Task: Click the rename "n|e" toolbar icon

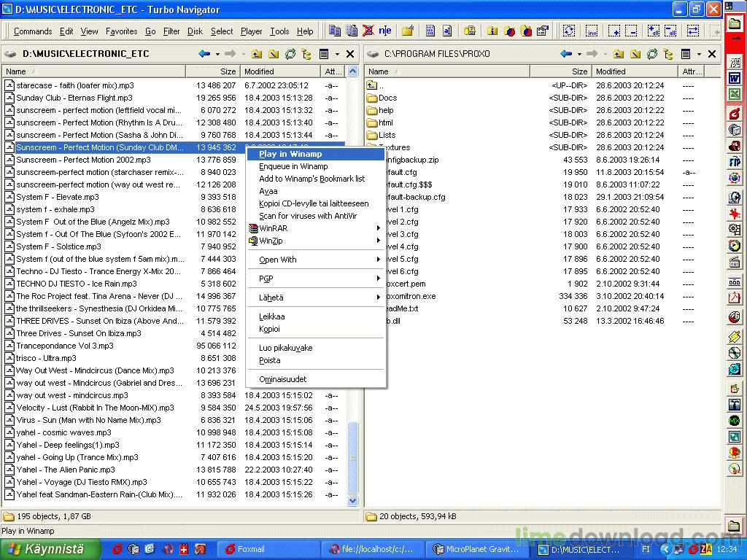Action: 384,31
